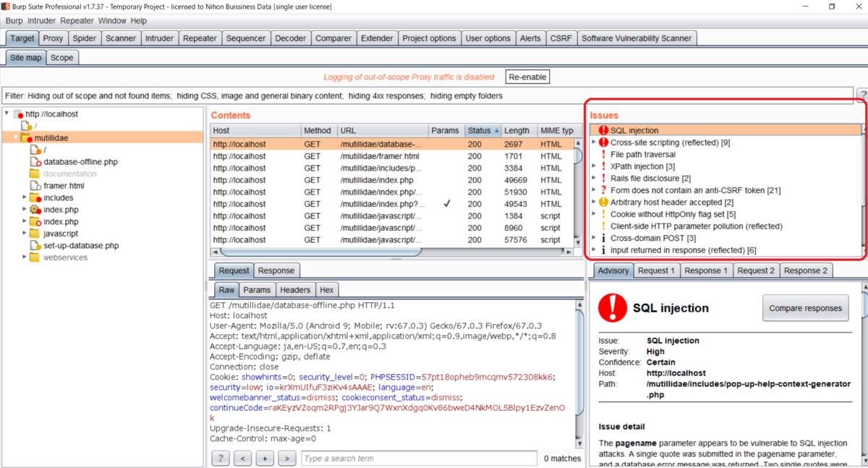The height and width of the screenshot is (468, 868).
Task: Switch to the Proxy tab
Action: point(53,38)
